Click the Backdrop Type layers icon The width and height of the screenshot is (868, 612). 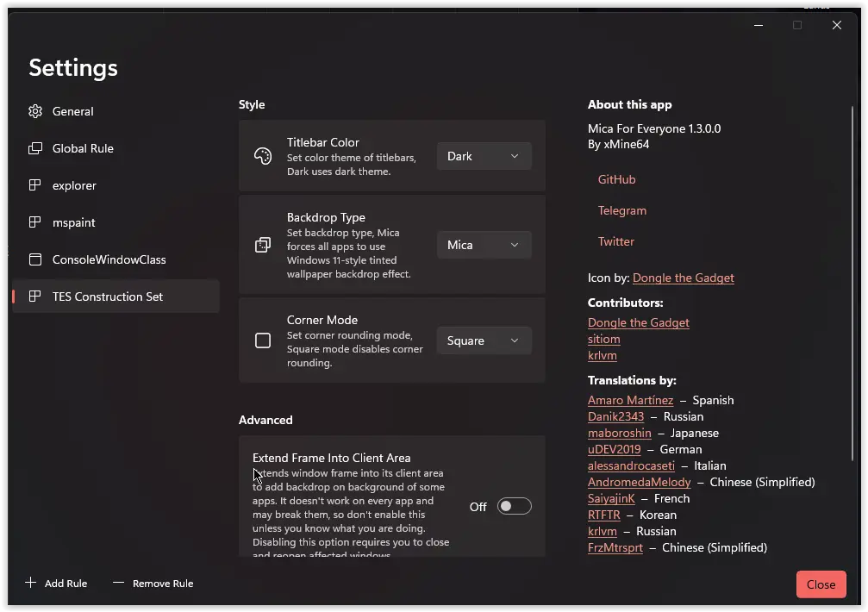tap(263, 245)
